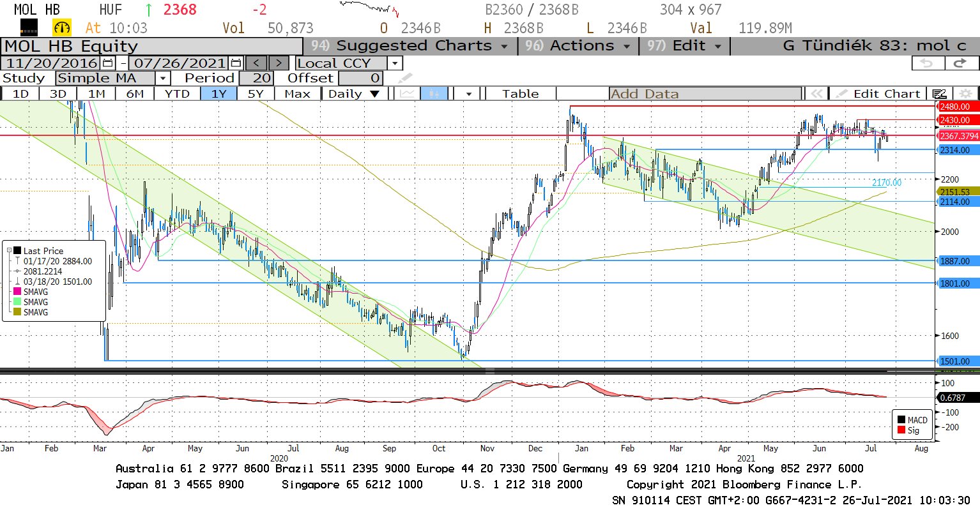This screenshot has width=980, height=519.
Task: Click the light green SMAVG legend swatch
Action: coord(18,302)
